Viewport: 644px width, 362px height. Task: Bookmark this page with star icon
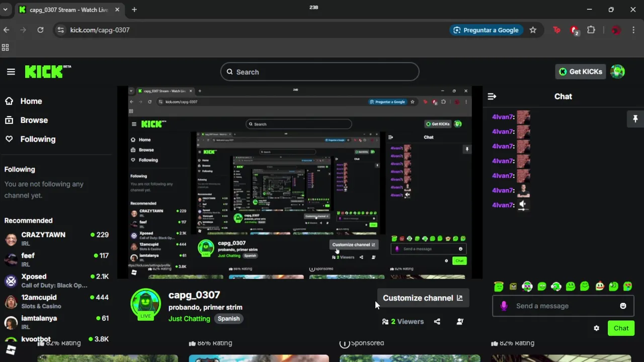click(x=533, y=30)
